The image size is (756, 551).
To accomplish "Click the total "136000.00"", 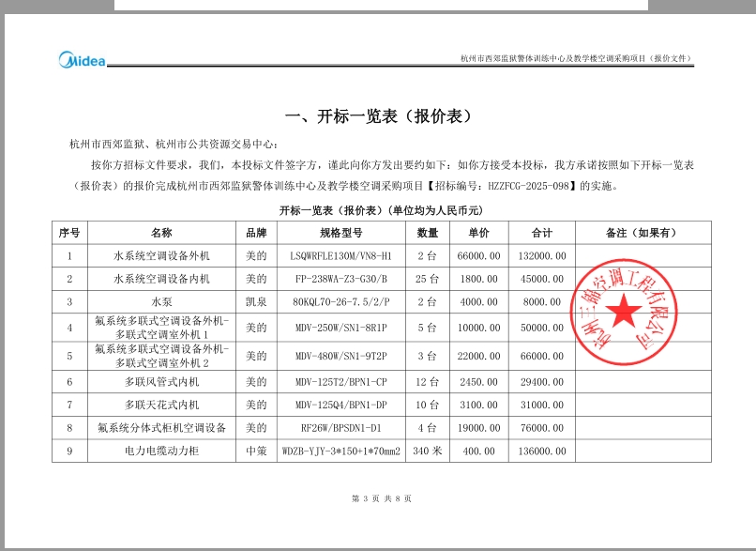I will coord(542,452).
